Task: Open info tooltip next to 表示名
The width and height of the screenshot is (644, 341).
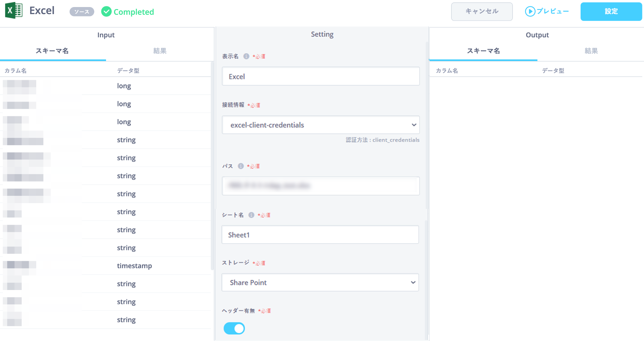Action: click(x=246, y=56)
